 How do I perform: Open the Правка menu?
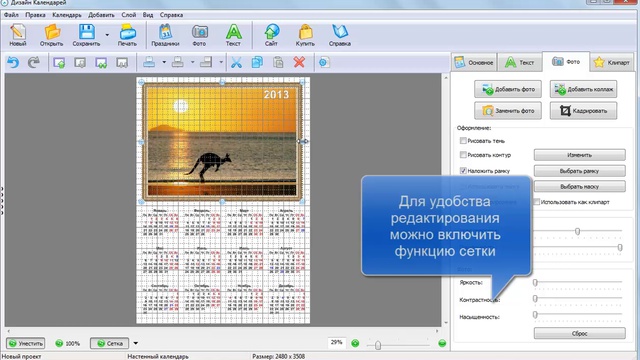[35, 15]
